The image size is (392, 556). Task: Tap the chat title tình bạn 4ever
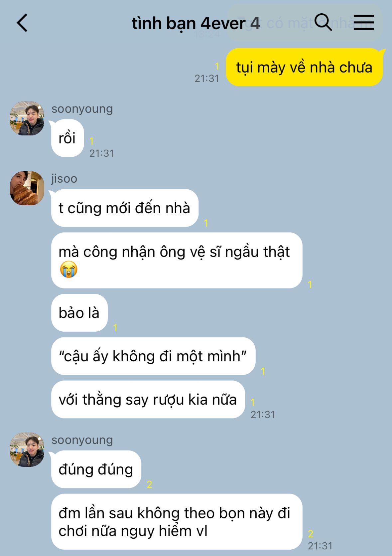(189, 24)
